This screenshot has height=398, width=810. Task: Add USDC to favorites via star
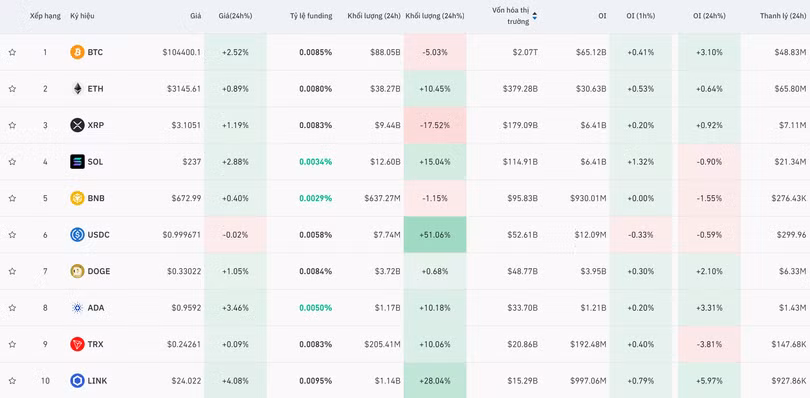12,235
